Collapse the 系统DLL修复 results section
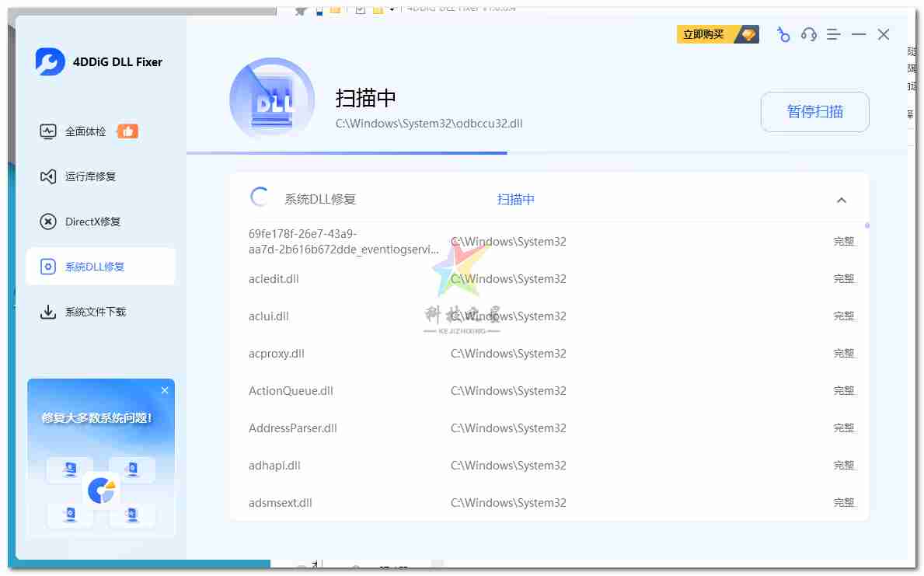 pyautogui.click(x=841, y=200)
